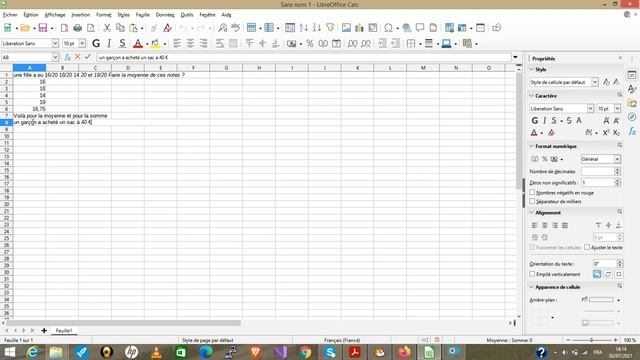Image resolution: width=640 pixels, height=360 pixels.
Task: Open VLC cone icon in taskbar
Action: pyautogui.click(x=156, y=352)
